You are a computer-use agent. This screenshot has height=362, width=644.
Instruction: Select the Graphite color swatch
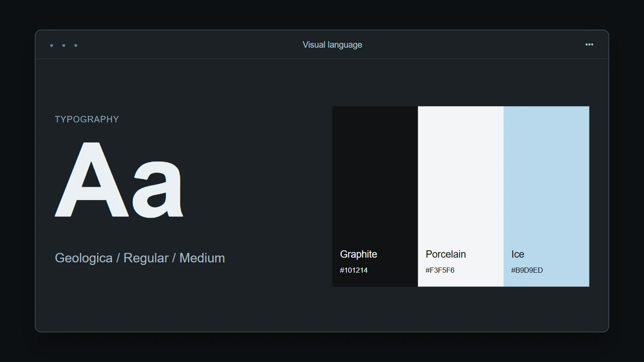tap(375, 196)
